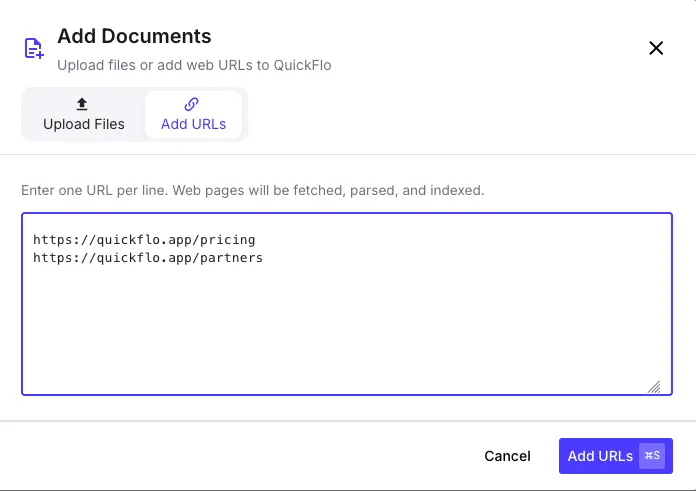The image size is (696, 491).
Task: Focus the URL list text area
Action: click(x=347, y=304)
